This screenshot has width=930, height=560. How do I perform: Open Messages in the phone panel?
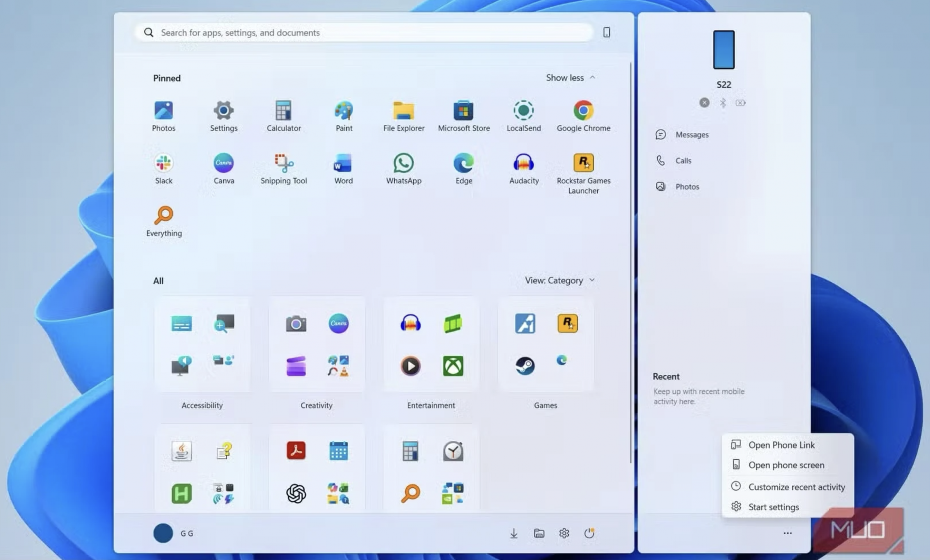click(x=691, y=135)
